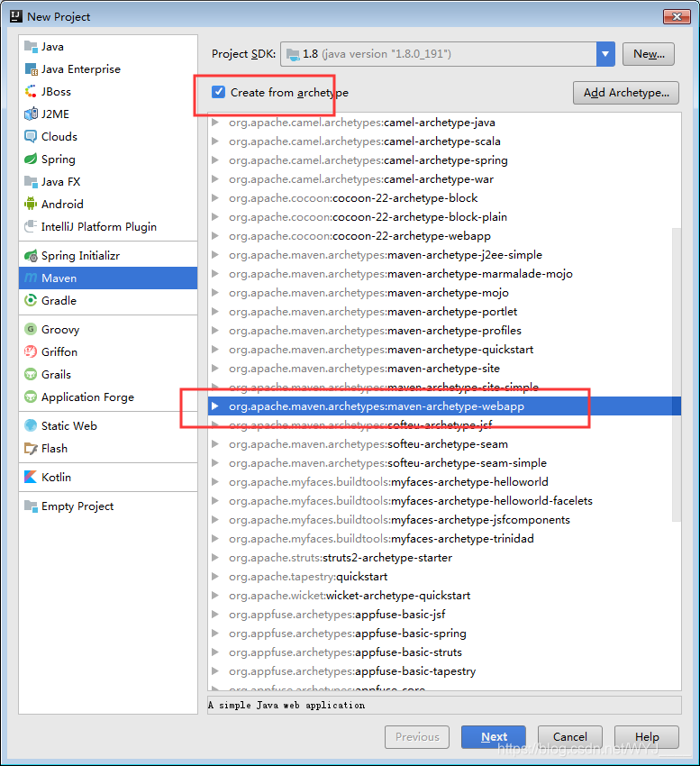Click the Kotlin icon
Viewport: 700px width, 766px height.
click(31, 478)
